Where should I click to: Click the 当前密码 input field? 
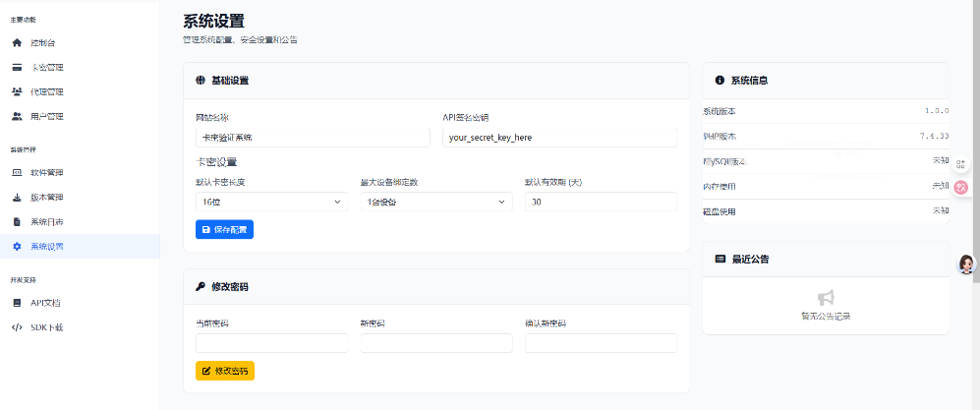coord(272,343)
